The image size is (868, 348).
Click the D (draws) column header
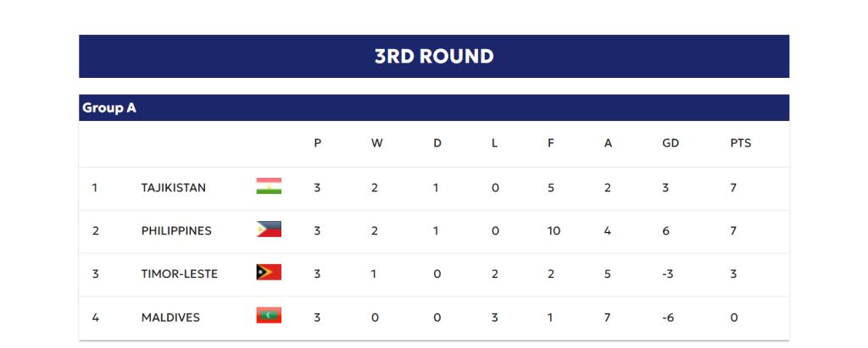[x=437, y=143]
